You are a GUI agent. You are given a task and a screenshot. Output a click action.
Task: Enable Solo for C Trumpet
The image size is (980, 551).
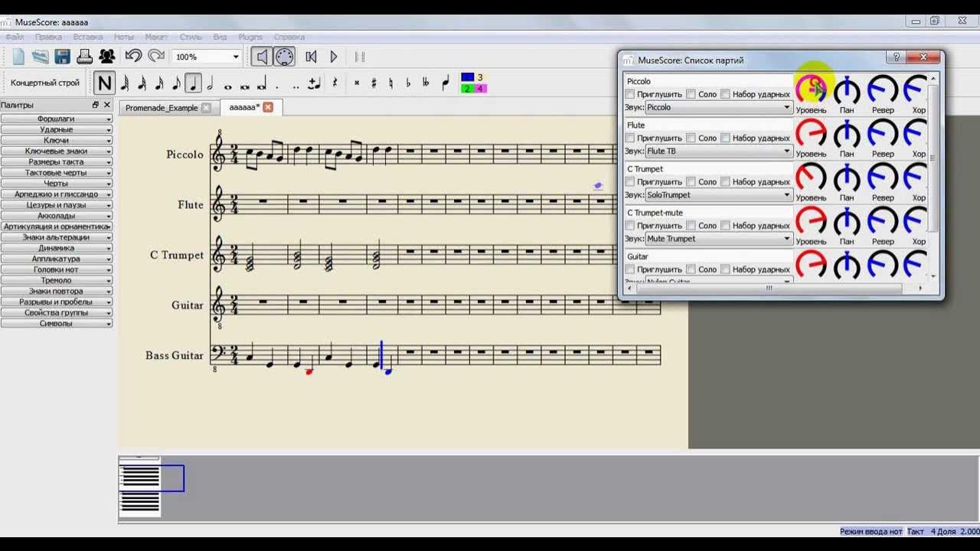click(x=691, y=181)
